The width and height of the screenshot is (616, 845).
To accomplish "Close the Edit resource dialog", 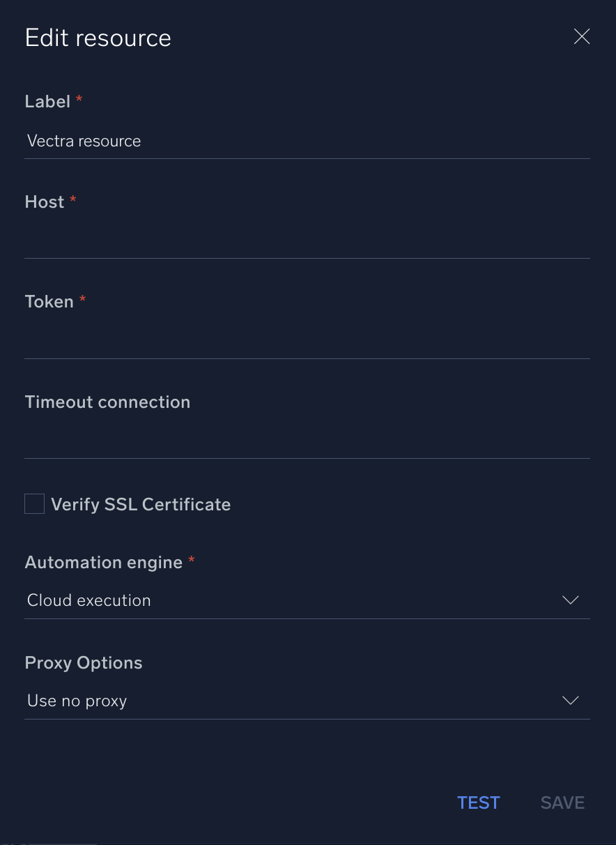I will tap(581, 37).
